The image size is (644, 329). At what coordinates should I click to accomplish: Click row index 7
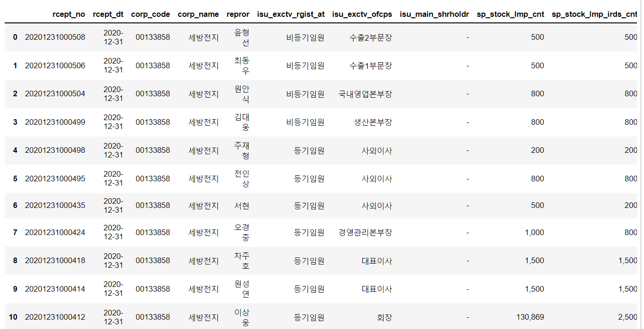pos(15,232)
